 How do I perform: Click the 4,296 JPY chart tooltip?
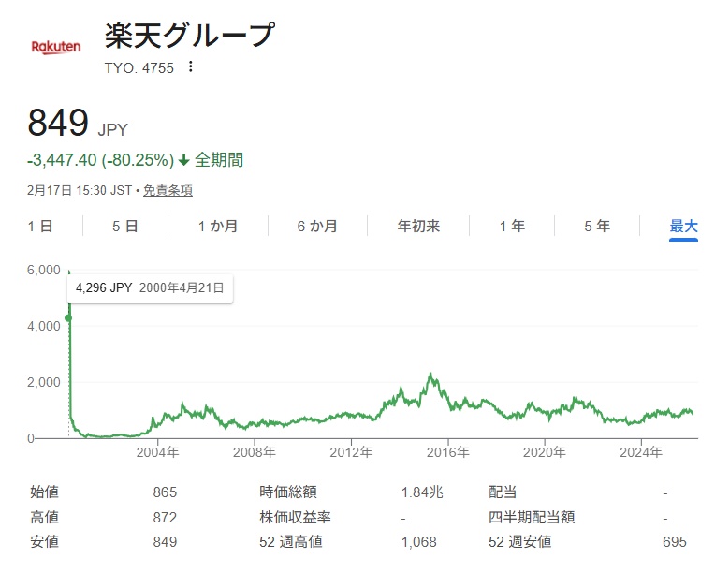(150, 288)
